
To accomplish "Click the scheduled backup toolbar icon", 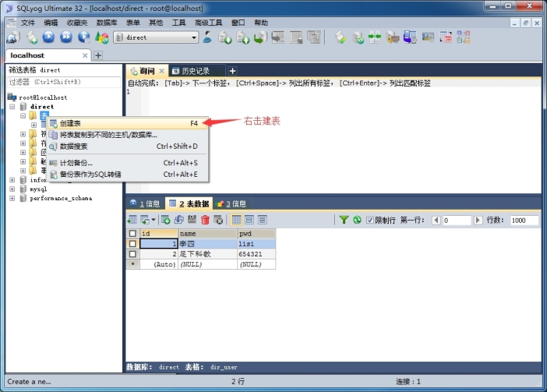I will [x=428, y=37].
